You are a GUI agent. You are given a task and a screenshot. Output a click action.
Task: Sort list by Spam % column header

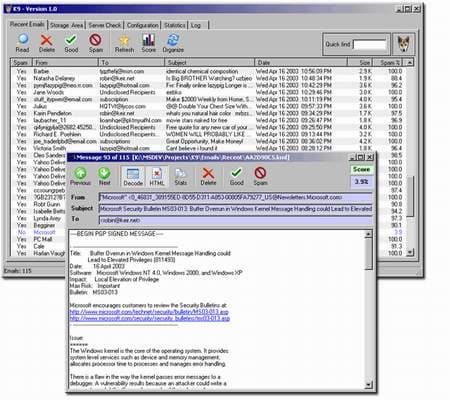point(389,63)
